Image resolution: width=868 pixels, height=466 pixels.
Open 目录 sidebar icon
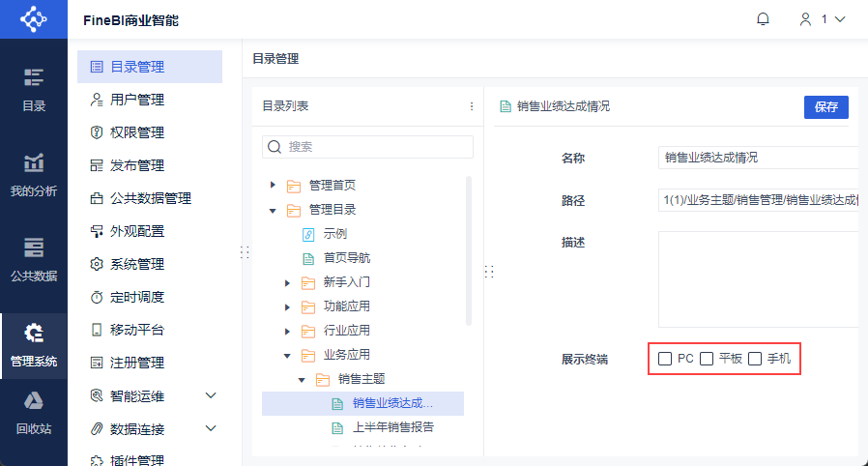(33, 90)
